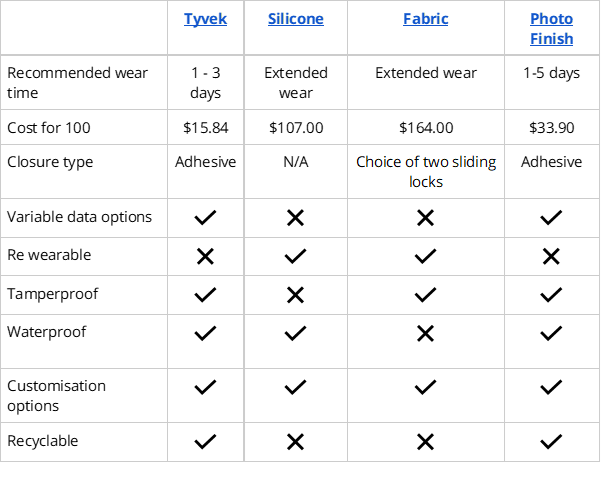The width and height of the screenshot is (602, 488).
Task: Click the Tyvek re wearable cross
Action: pos(205,256)
